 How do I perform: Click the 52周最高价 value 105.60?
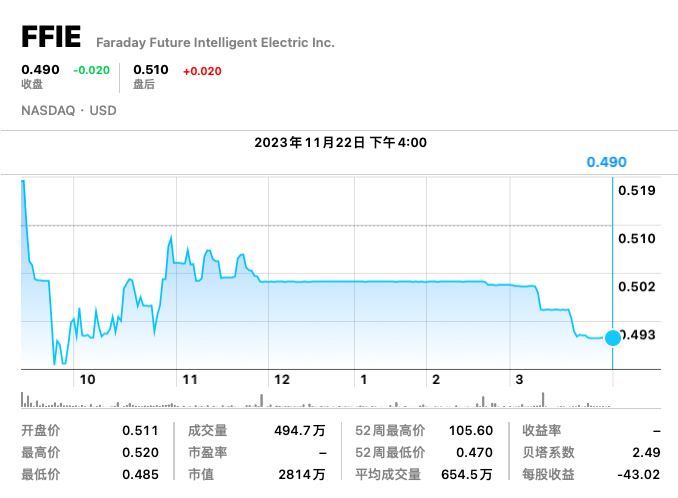[x=471, y=431]
